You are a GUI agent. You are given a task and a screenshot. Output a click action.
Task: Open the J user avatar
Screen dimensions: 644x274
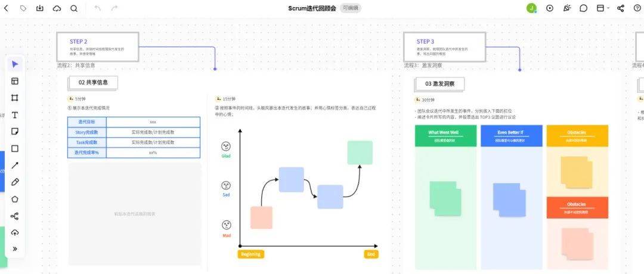532,8
